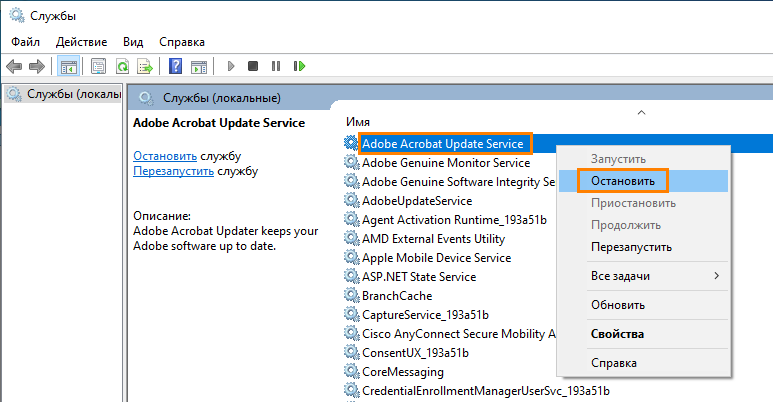Screen dimensions: 773x402
Task: Click the Start service play icon
Action: pyautogui.click(x=231, y=66)
